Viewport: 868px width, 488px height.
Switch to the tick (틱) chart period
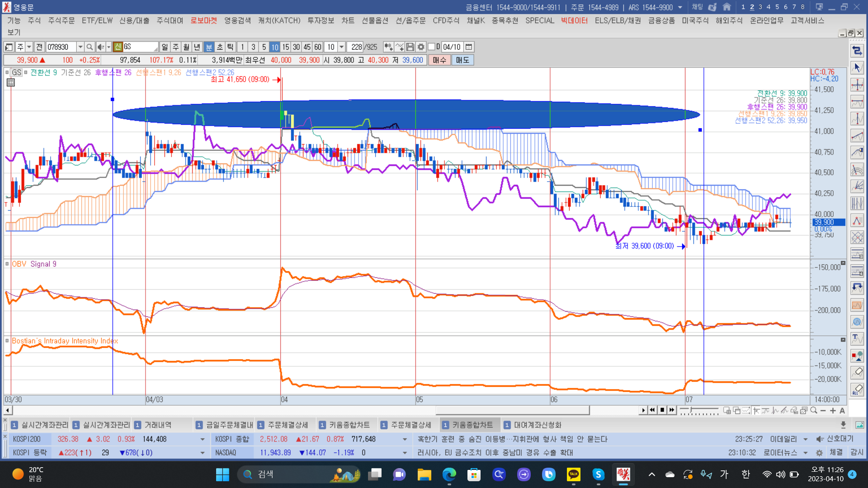click(x=231, y=47)
